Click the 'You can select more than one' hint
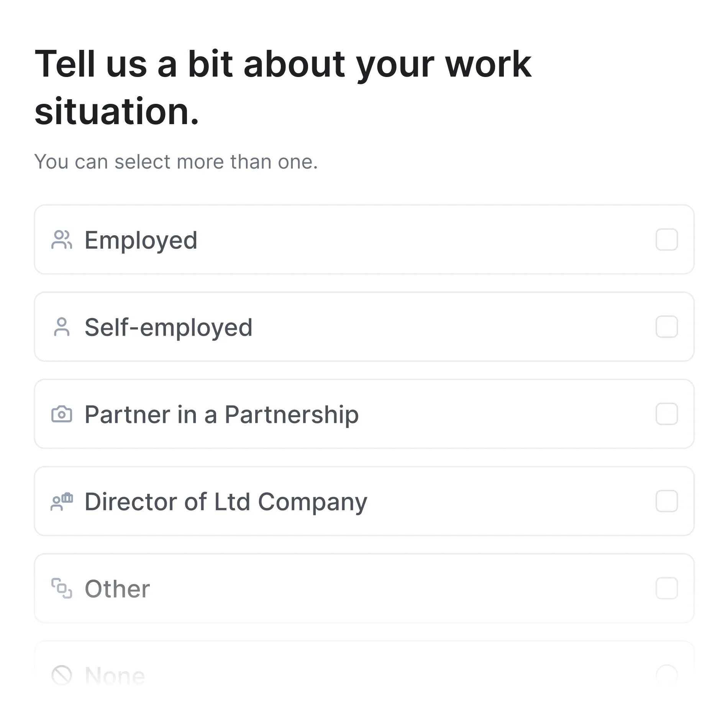 tap(176, 162)
